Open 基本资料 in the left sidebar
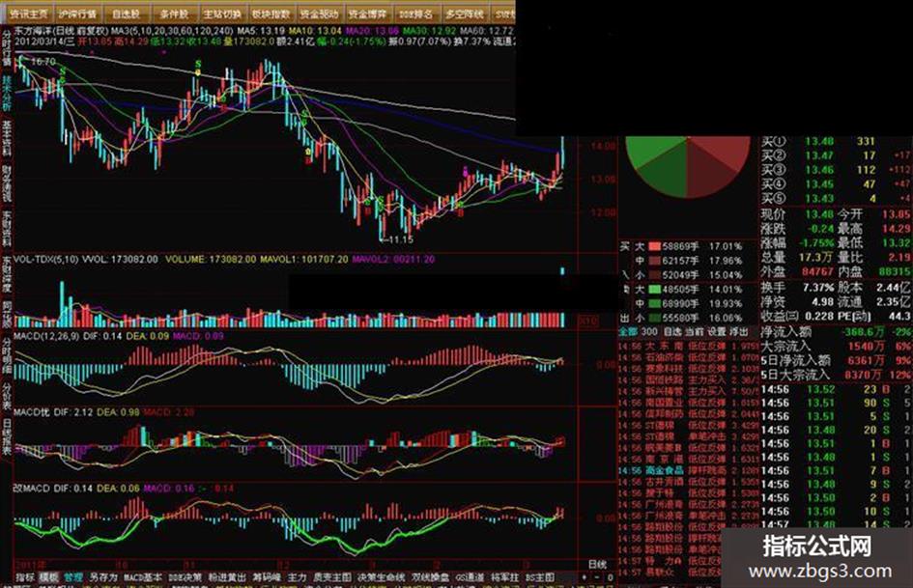 point(7,140)
